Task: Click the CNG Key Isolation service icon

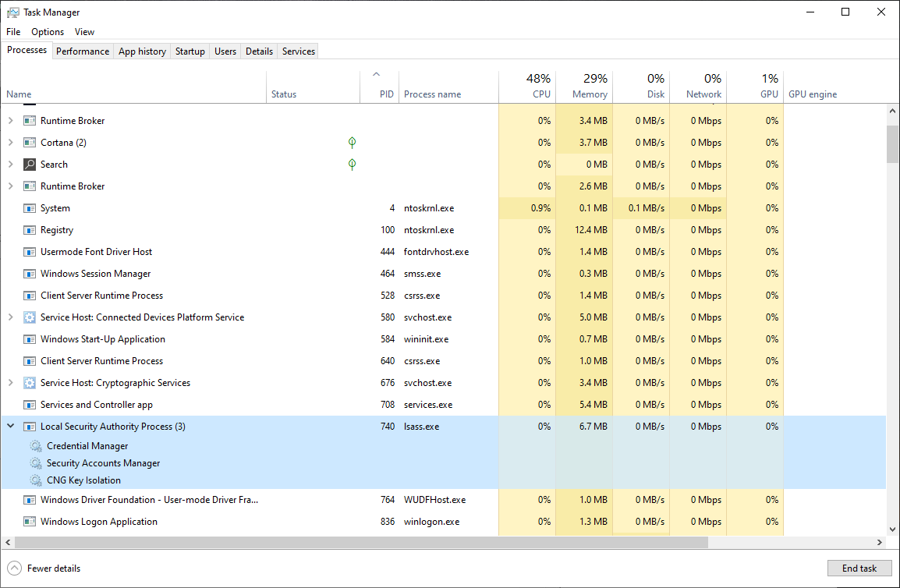Action: 36,480
